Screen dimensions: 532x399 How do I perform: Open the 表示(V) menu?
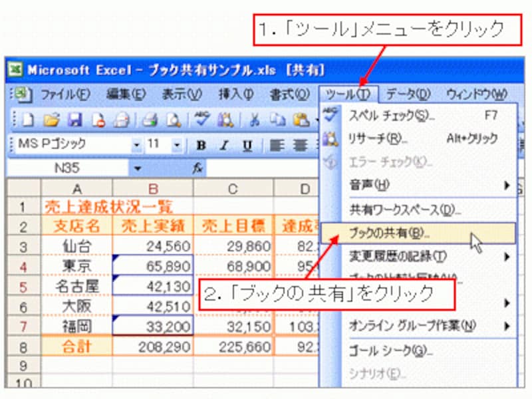pos(182,94)
